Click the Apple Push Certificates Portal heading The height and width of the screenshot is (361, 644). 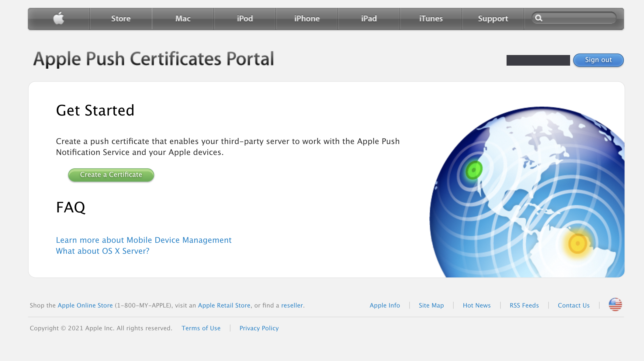[x=154, y=59]
